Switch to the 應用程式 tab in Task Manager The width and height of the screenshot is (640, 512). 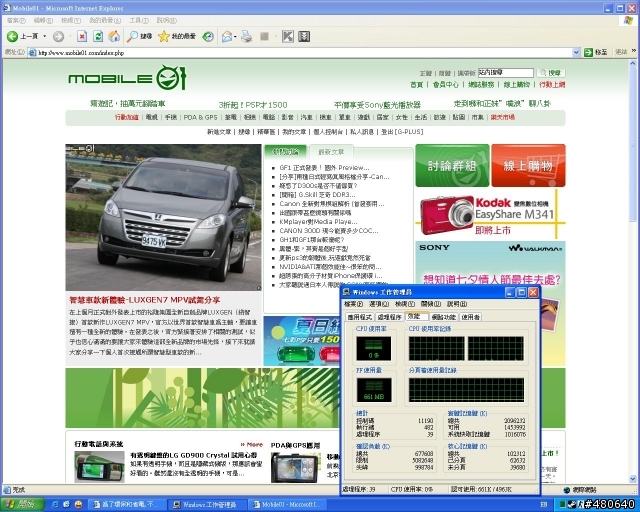360,317
